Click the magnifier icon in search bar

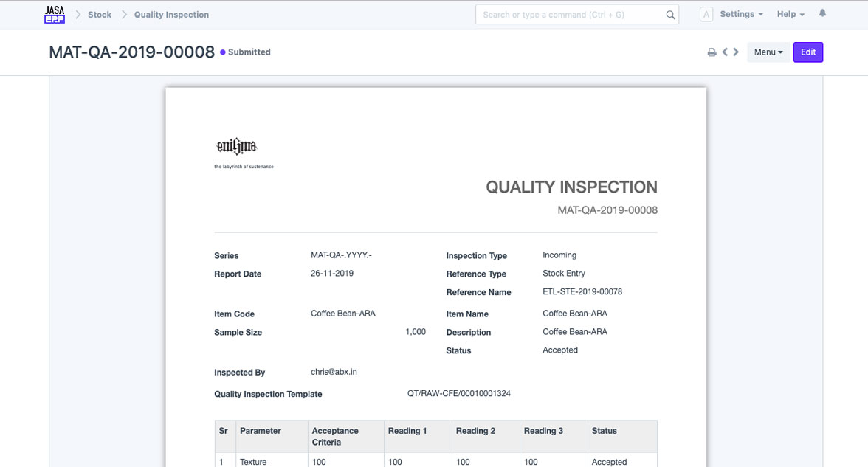(x=670, y=15)
